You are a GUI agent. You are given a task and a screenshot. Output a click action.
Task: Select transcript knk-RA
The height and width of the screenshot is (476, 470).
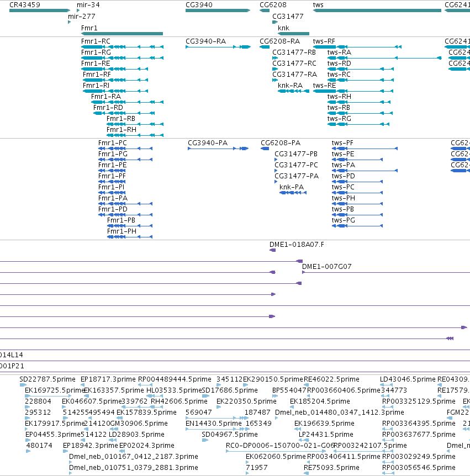[x=294, y=91]
